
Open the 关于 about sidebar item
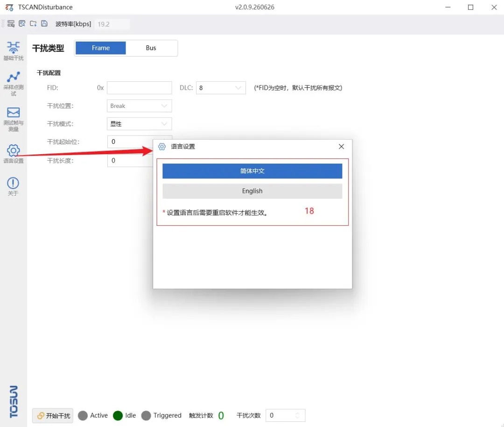coord(13,186)
